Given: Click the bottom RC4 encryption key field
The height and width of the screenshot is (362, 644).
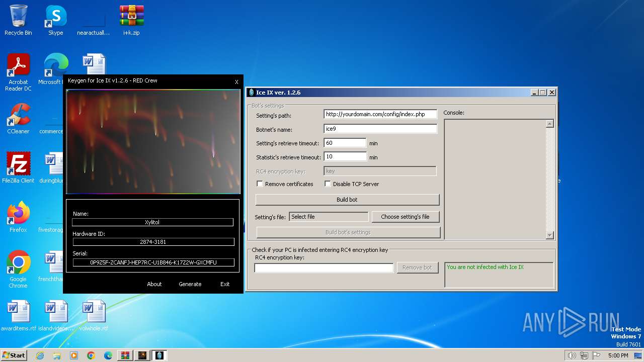Looking at the screenshot, I should click(x=324, y=268).
